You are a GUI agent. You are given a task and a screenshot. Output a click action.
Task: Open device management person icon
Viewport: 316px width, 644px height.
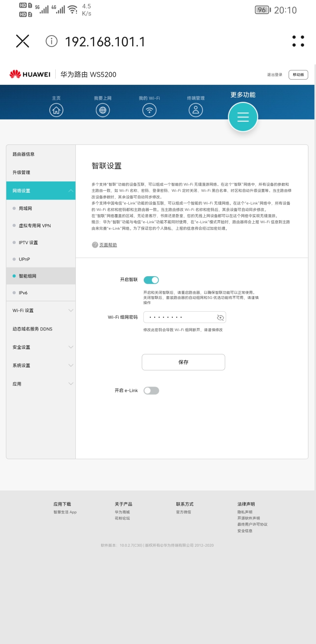pos(196,110)
